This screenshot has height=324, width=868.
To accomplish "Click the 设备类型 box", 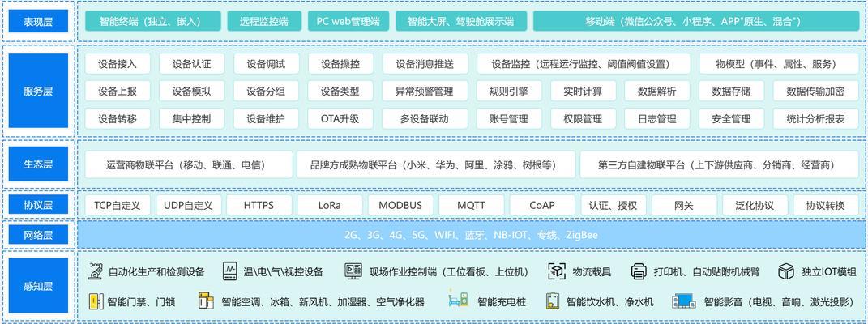I will pyautogui.click(x=340, y=91).
